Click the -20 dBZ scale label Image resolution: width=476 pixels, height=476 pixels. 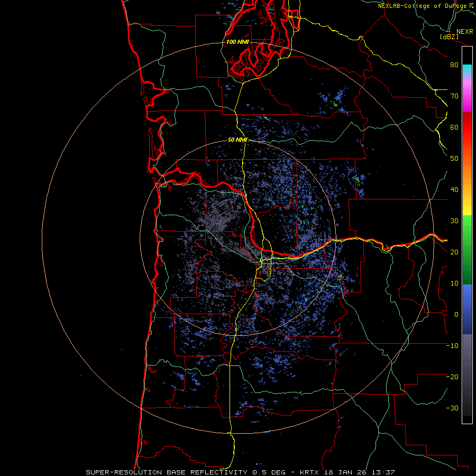click(x=452, y=377)
